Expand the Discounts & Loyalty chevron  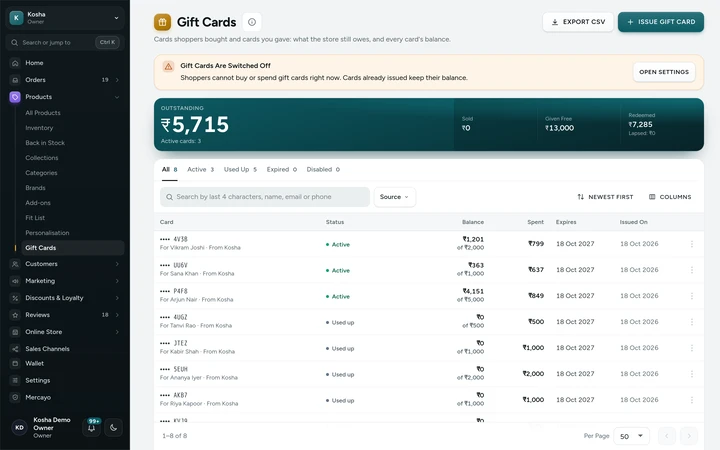(x=117, y=298)
